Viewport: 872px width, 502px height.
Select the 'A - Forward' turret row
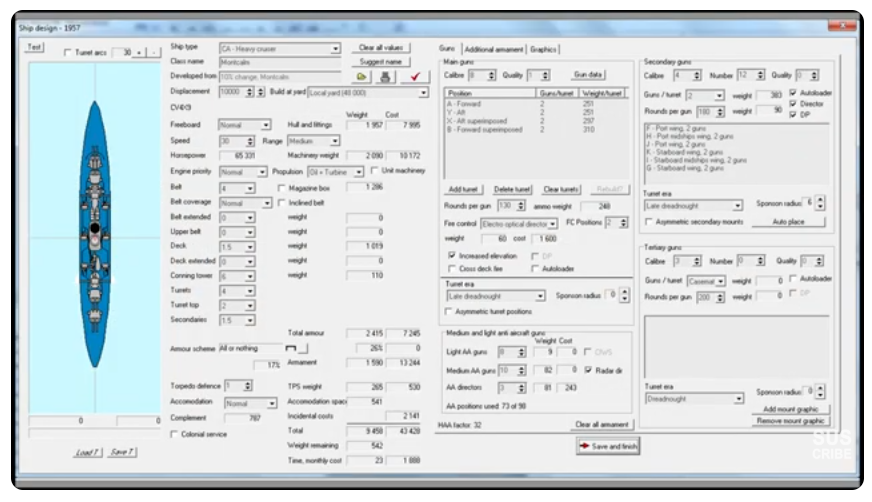pyautogui.click(x=537, y=104)
